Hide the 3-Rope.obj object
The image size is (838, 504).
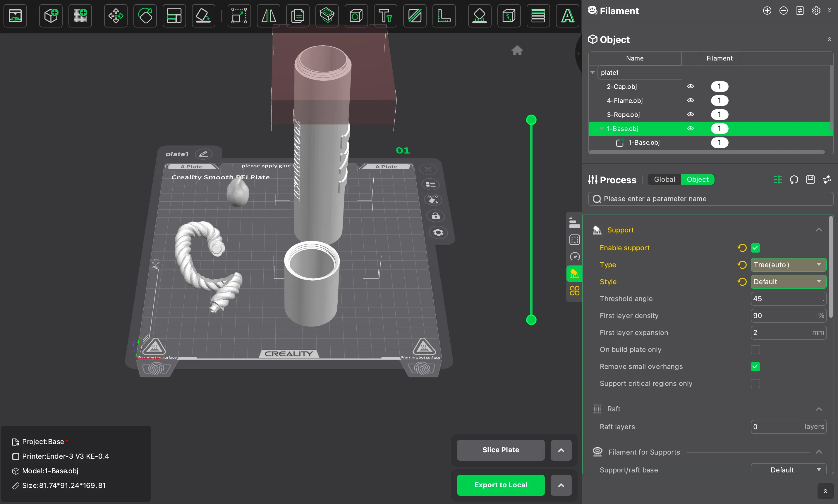coord(690,115)
